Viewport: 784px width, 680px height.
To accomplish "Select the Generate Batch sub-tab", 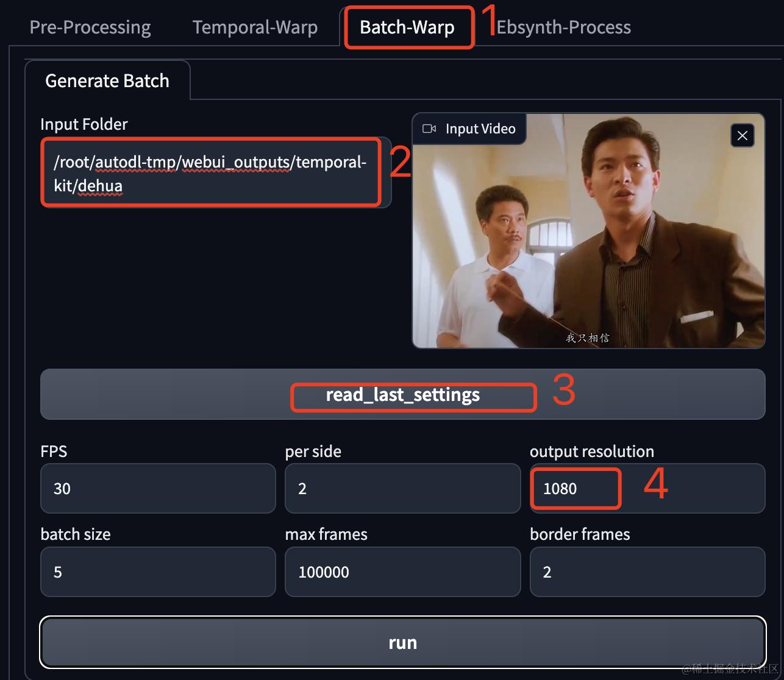I will point(107,80).
